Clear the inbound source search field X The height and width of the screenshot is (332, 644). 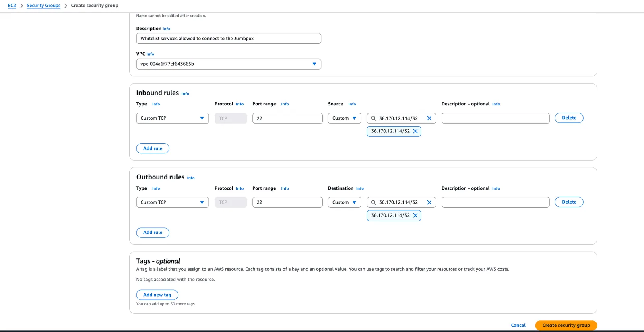point(429,118)
